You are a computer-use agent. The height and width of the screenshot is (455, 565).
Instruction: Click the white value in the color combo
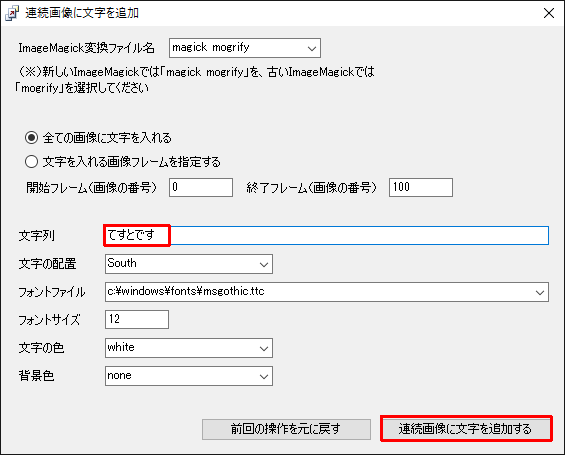[121, 347]
